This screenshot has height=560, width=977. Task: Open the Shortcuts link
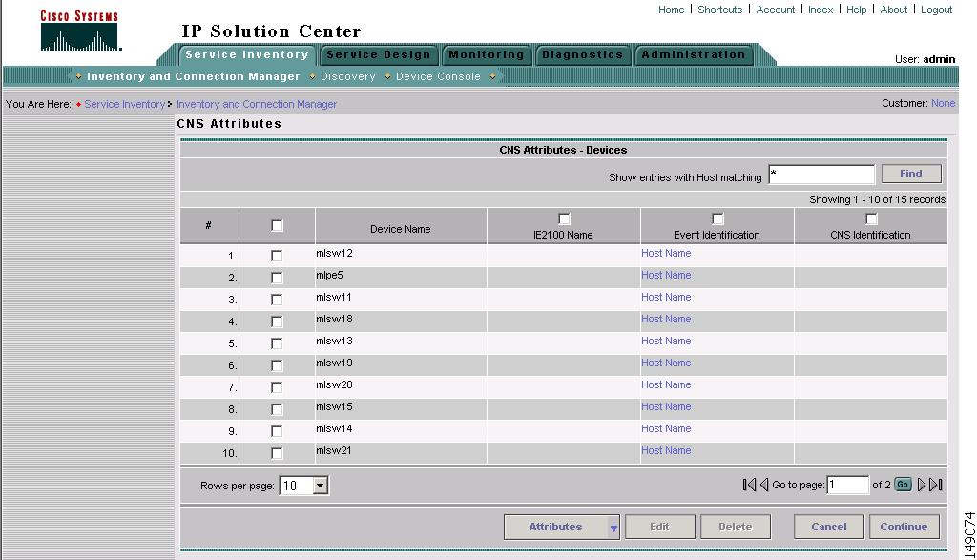click(719, 10)
